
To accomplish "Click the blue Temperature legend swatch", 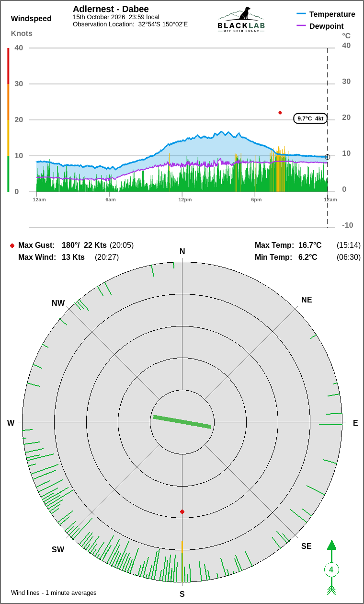I will coord(301,14).
